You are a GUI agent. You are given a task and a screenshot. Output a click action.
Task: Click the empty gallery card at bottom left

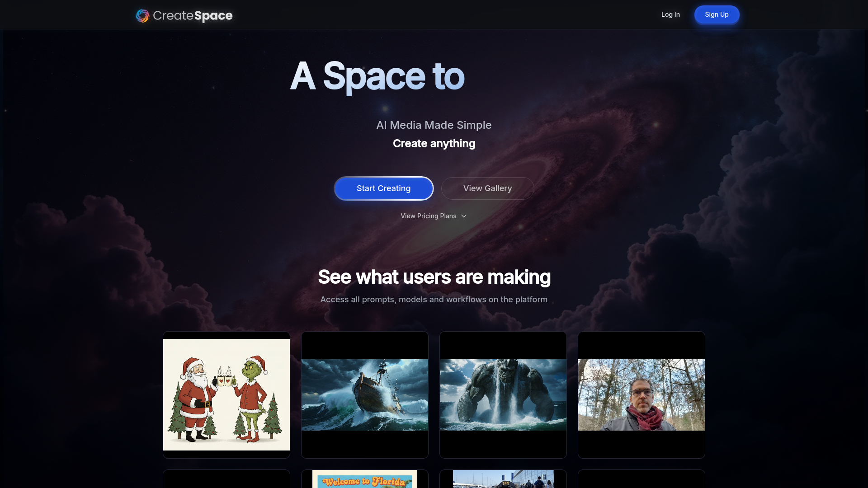coord(226,480)
